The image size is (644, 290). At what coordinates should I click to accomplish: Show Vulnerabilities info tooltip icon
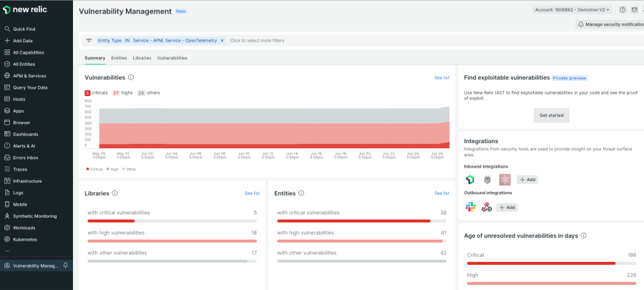coord(131,77)
